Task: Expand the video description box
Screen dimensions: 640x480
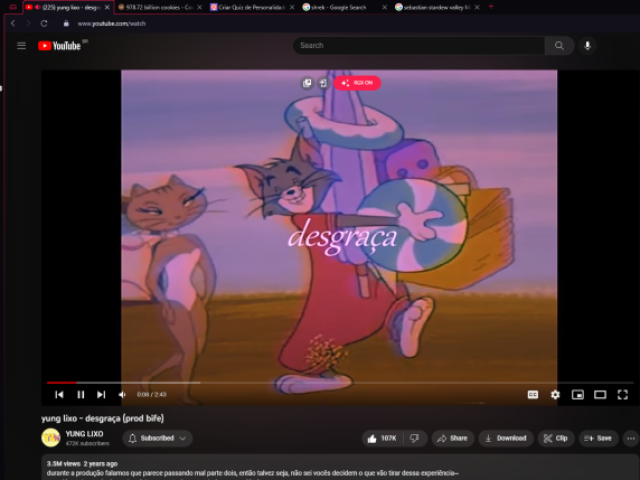Action: pos(340,468)
